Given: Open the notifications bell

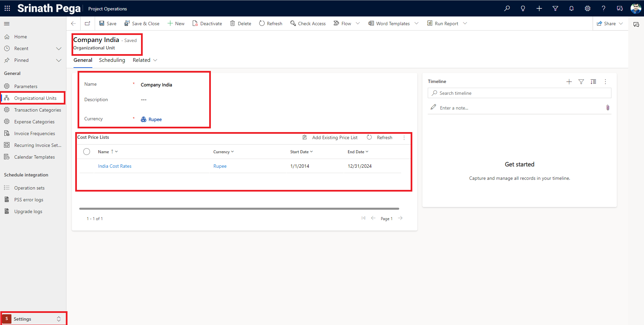Looking at the screenshot, I should [571, 8].
